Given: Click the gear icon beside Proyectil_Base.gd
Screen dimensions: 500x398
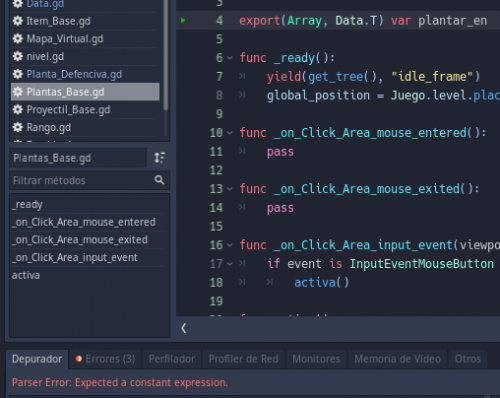Looking at the screenshot, I should tap(18, 109).
